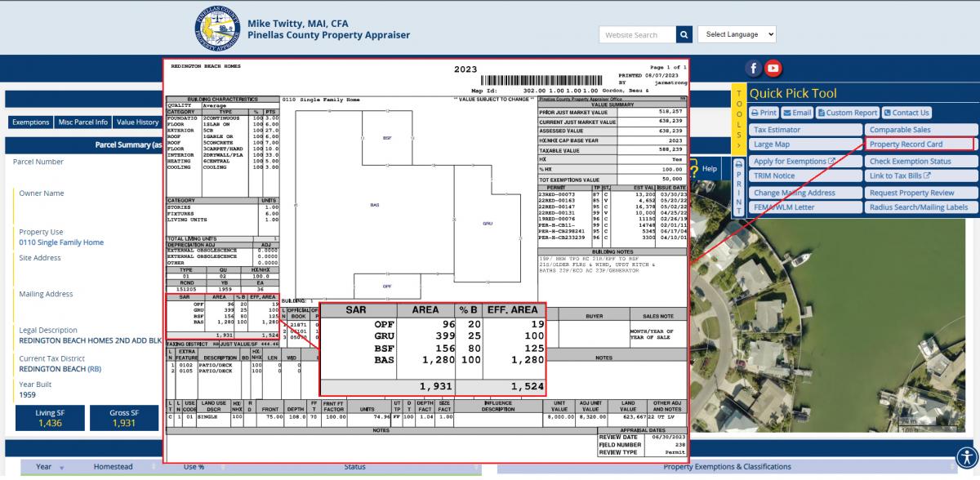Click the enlarged SAR area table inset
Image resolution: width=980 pixels, height=480 pixels.
tap(433, 350)
